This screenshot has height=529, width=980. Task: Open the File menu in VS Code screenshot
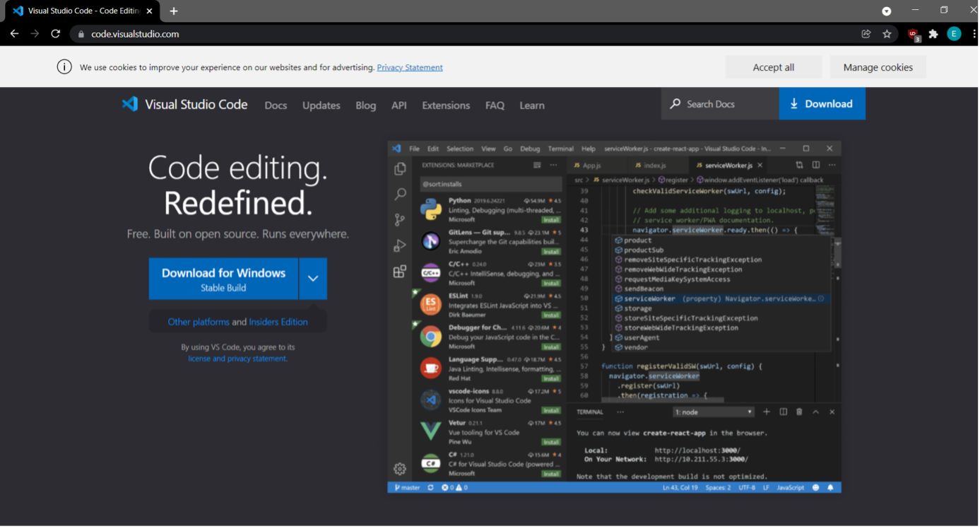tap(414, 149)
